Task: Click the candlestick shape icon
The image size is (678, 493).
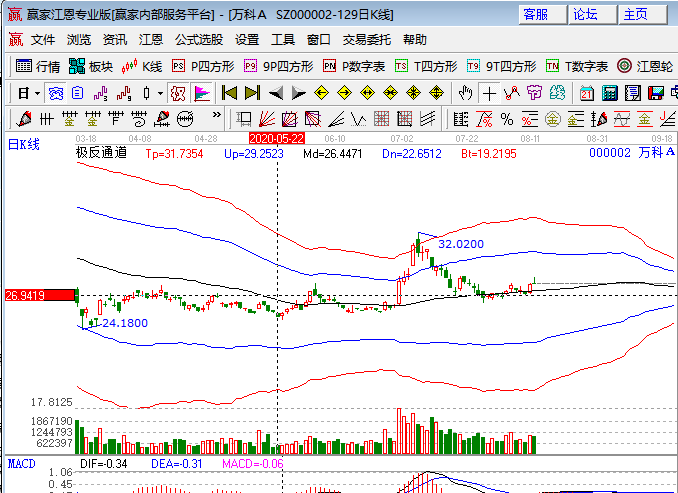Action: (147, 93)
